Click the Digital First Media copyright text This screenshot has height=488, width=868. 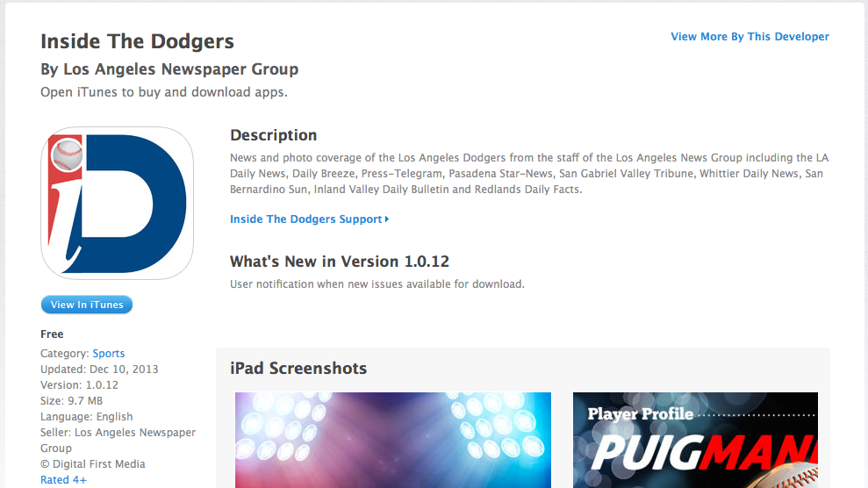click(93, 464)
